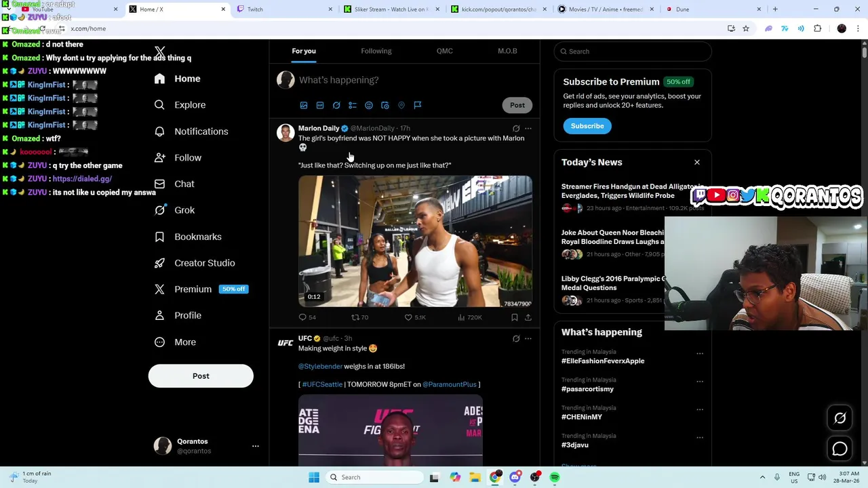
Task: Click the large white Post button in the sidebar
Action: click(x=201, y=376)
